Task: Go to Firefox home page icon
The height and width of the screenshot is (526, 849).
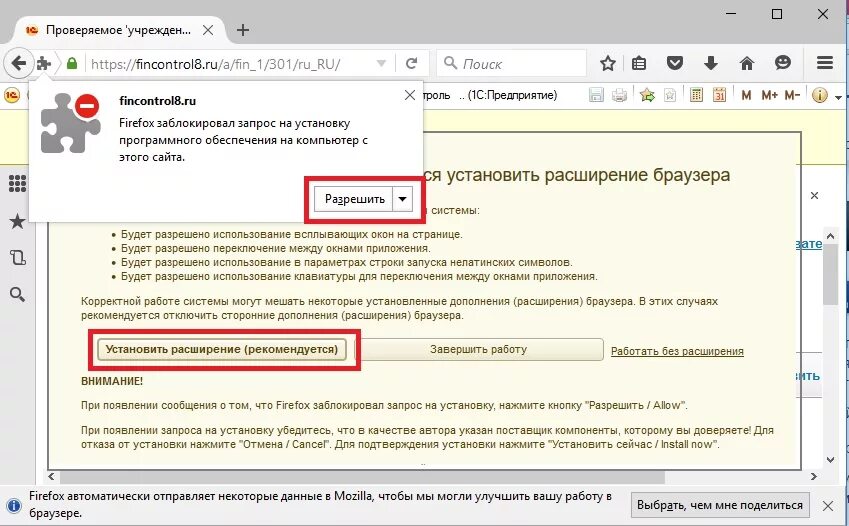Action: click(747, 63)
